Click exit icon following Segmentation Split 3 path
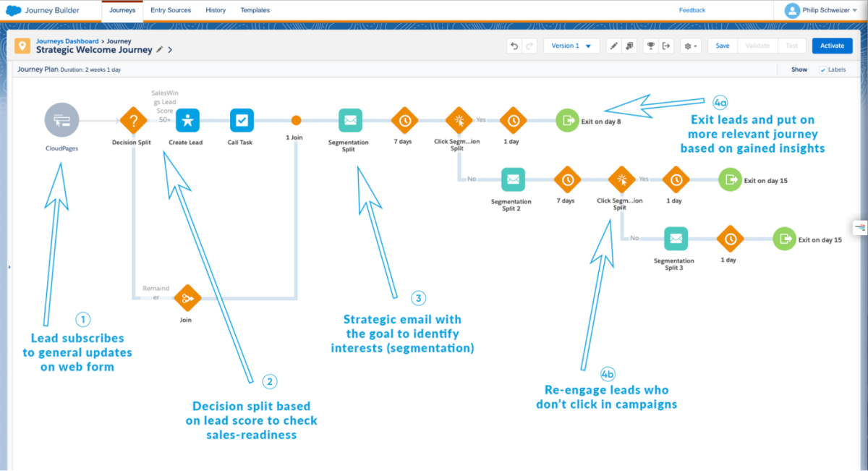 (783, 238)
